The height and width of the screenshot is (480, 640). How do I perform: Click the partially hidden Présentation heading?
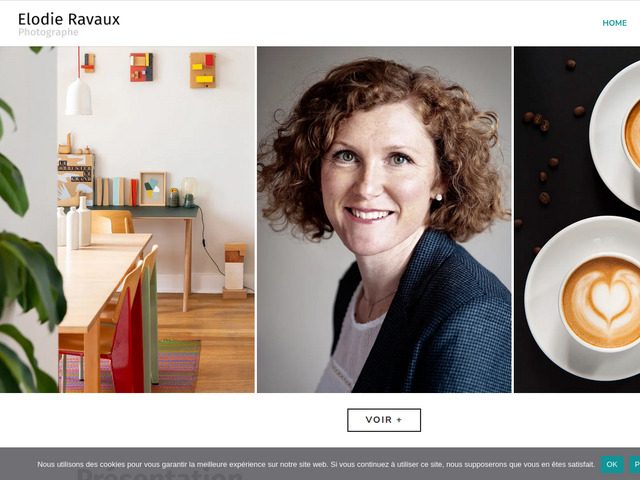pyautogui.click(x=159, y=475)
